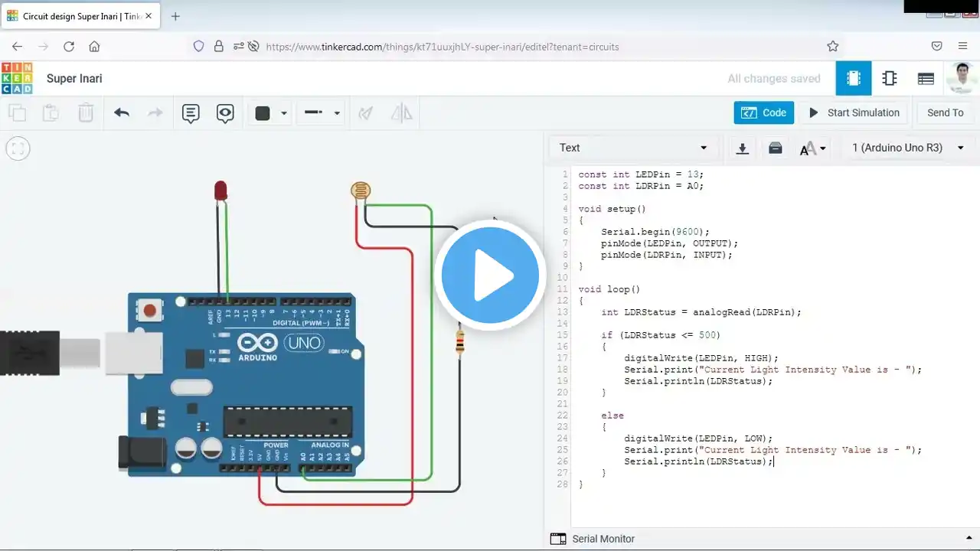Viewport: 980px width, 551px height.
Task: Select the Circuit design Super Inari tab
Action: click(x=80, y=16)
